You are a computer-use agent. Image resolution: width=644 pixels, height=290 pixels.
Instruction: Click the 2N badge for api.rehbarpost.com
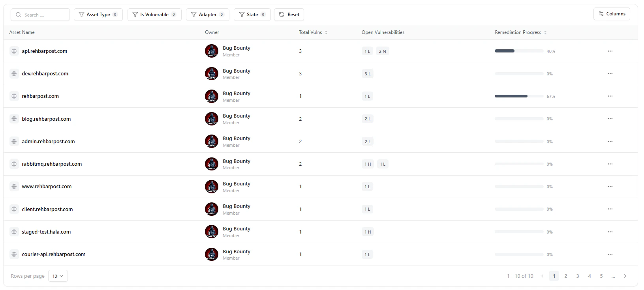click(382, 51)
